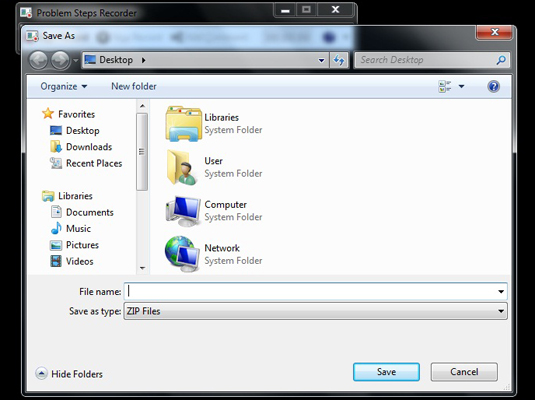Select Desktop under Favorites
Image resolution: width=535 pixels, height=400 pixels.
coord(83,130)
